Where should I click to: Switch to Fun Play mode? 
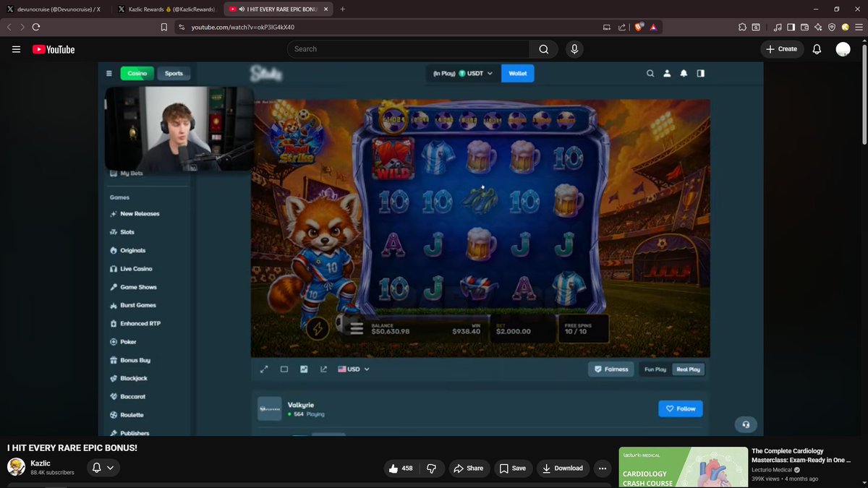click(x=655, y=369)
